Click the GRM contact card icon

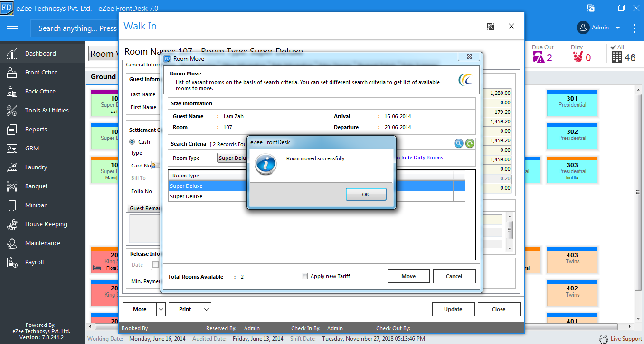pos(12,149)
